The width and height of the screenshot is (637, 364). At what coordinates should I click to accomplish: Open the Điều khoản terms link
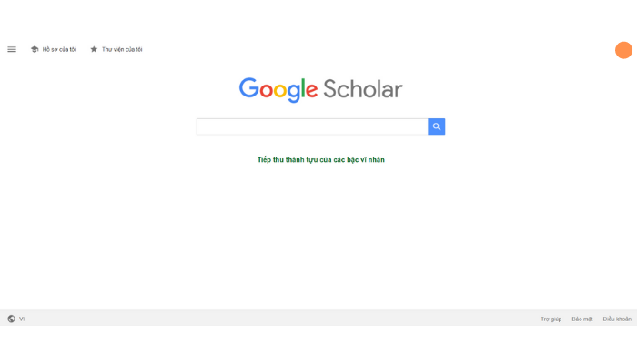coord(617,318)
